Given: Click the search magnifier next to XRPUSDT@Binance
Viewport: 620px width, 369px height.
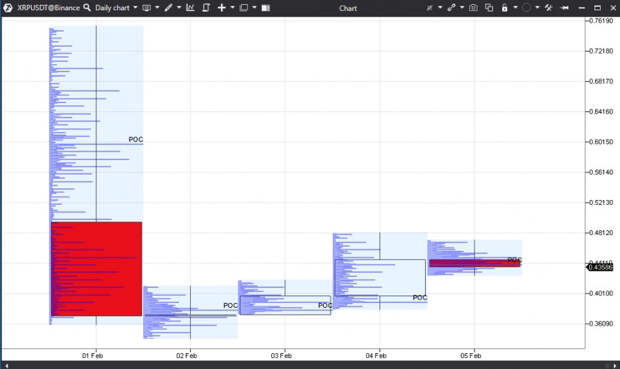Looking at the screenshot, I should coord(87,8).
